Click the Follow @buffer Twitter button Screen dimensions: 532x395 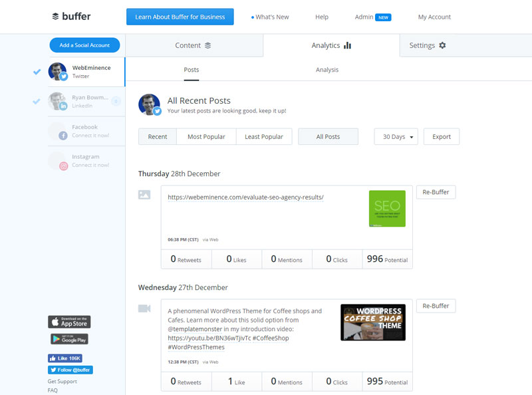(x=70, y=370)
